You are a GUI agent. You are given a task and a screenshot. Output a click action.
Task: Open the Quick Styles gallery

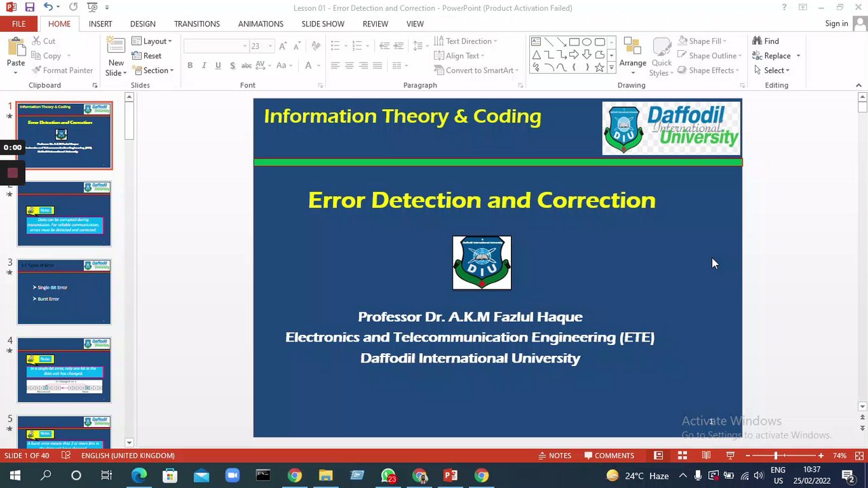661,58
